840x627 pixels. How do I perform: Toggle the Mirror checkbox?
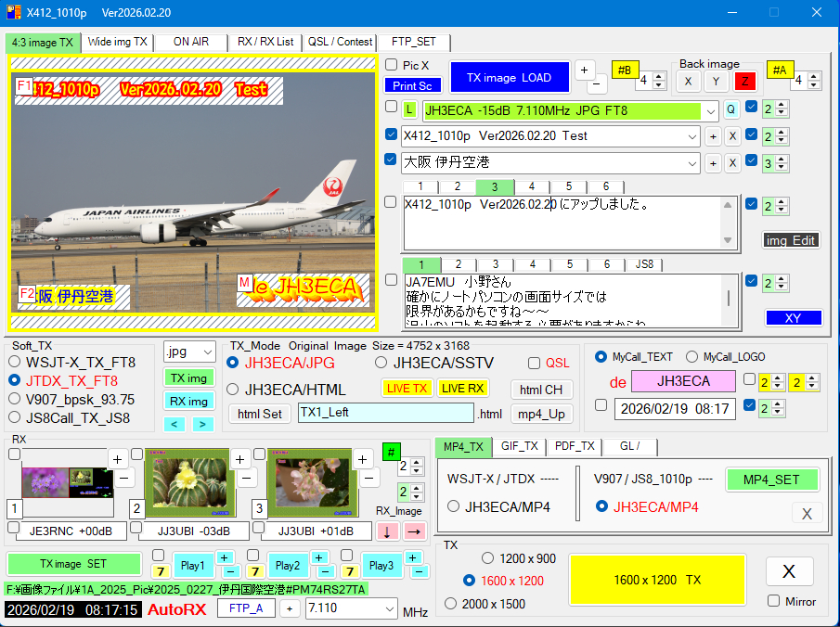774,601
